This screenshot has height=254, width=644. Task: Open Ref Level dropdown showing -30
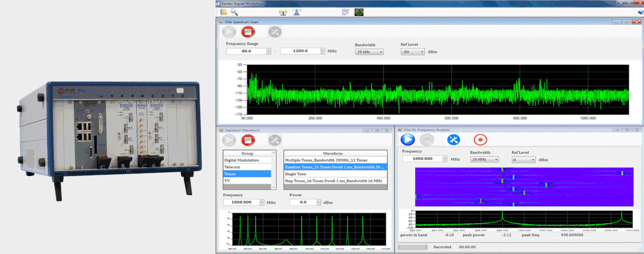[x=413, y=52]
